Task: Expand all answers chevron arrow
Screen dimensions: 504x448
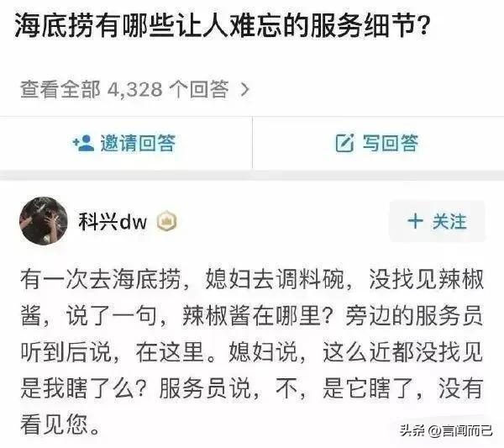Action: (245, 90)
